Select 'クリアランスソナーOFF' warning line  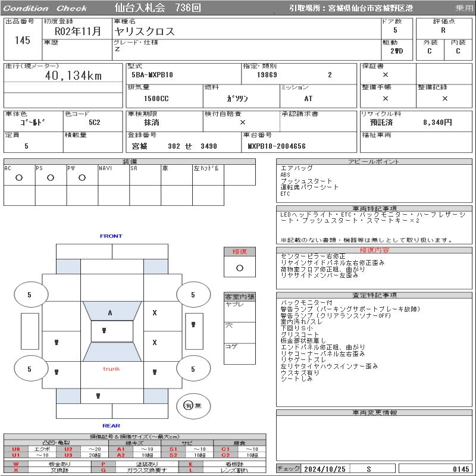(336, 315)
